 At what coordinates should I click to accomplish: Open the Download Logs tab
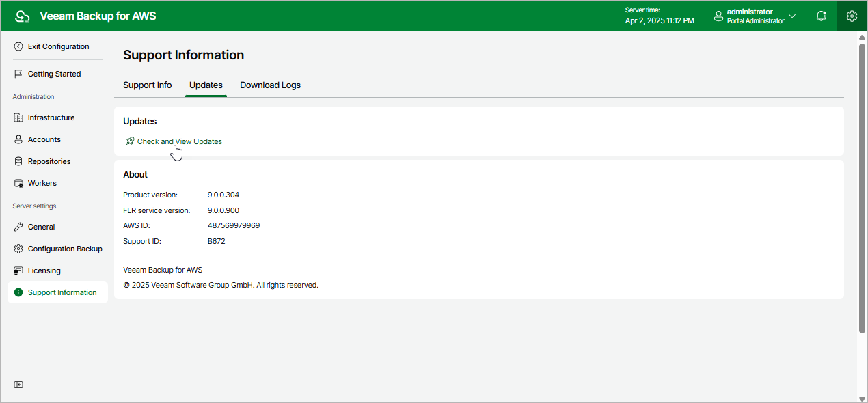(270, 85)
